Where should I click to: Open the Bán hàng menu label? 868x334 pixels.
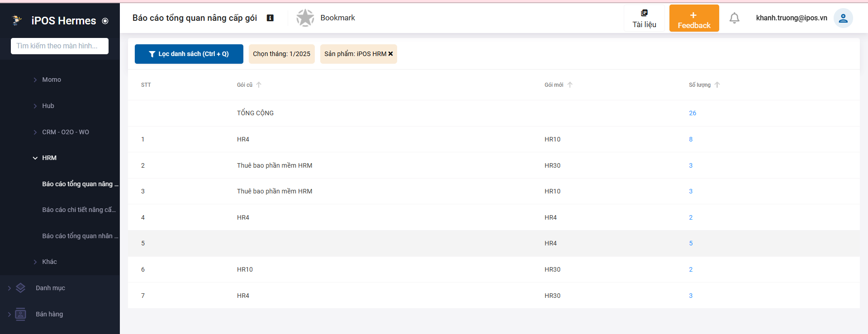49,314
